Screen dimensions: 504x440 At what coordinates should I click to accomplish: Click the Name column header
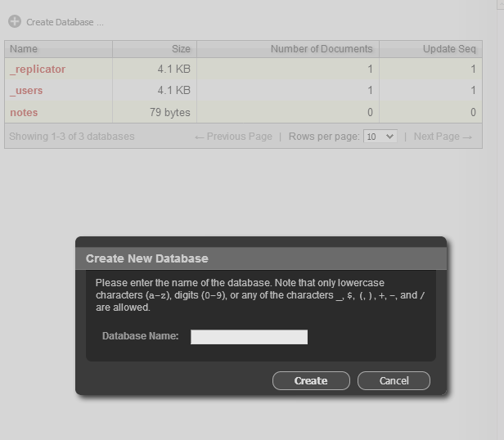(59, 49)
